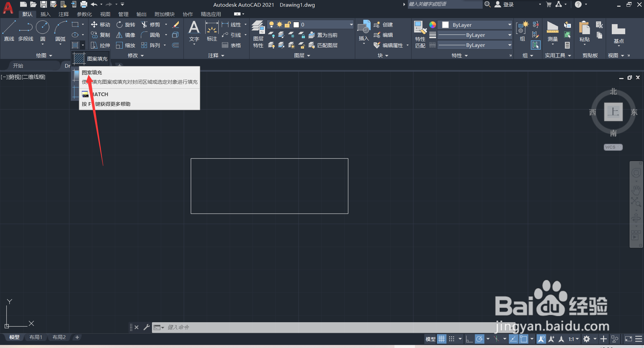Viewport: 644px width, 348px height.
Task: Choose the Mirror (镜像) command
Action: click(126, 35)
